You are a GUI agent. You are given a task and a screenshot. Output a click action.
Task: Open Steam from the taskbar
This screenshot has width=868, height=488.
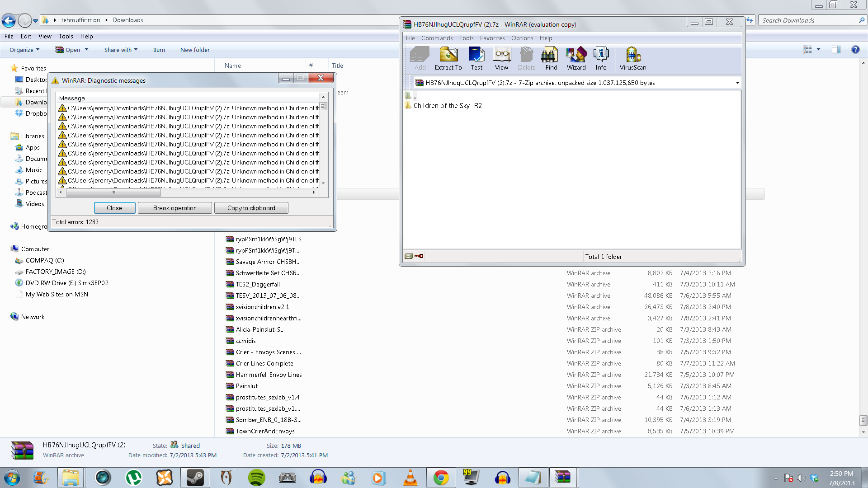click(195, 478)
